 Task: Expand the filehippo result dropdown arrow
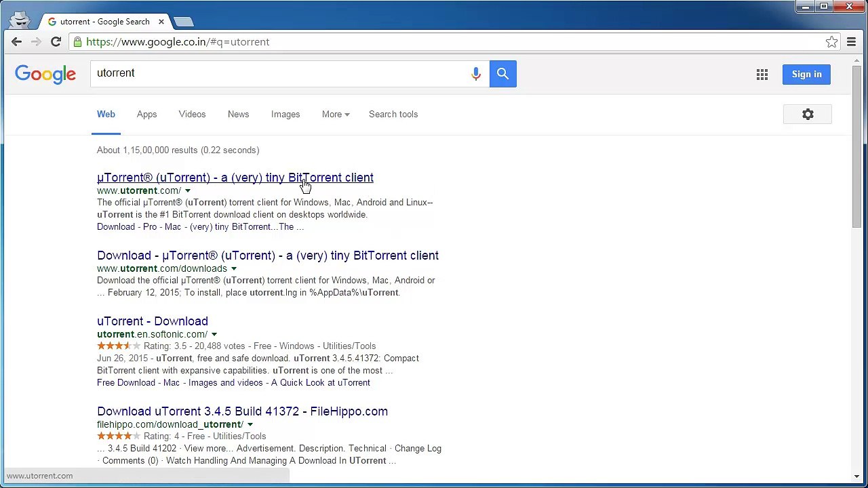(x=250, y=425)
